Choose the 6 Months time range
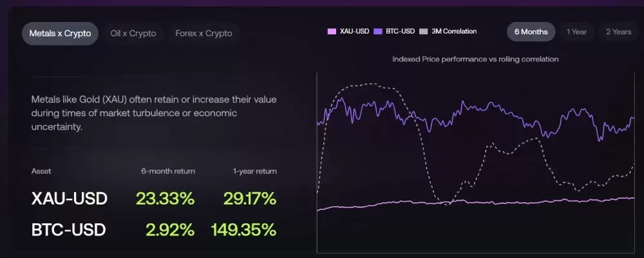 coord(531,32)
